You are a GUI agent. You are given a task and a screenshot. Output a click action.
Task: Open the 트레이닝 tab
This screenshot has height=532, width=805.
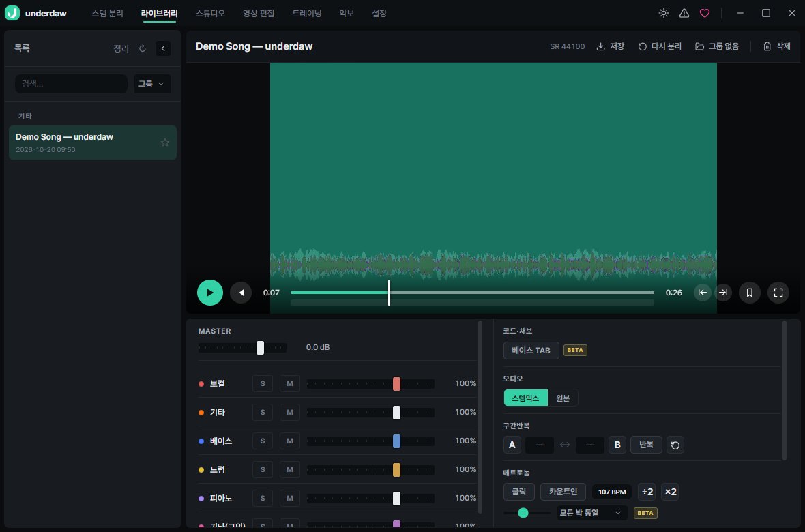[307, 14]
